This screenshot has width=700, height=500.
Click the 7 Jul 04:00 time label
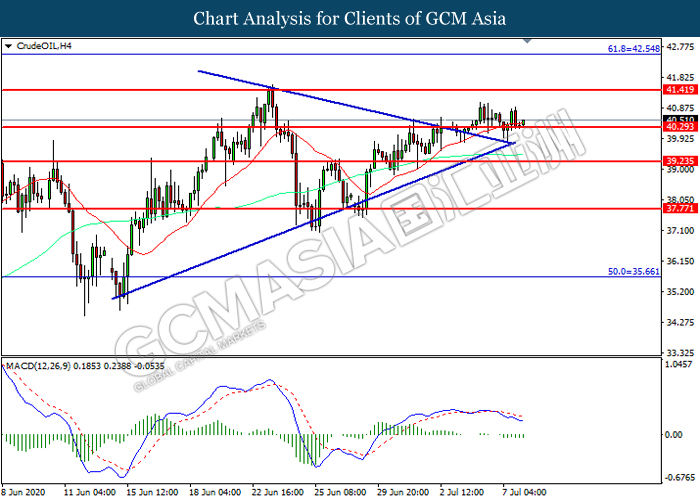pyautogui.click(x=525, y=492)
